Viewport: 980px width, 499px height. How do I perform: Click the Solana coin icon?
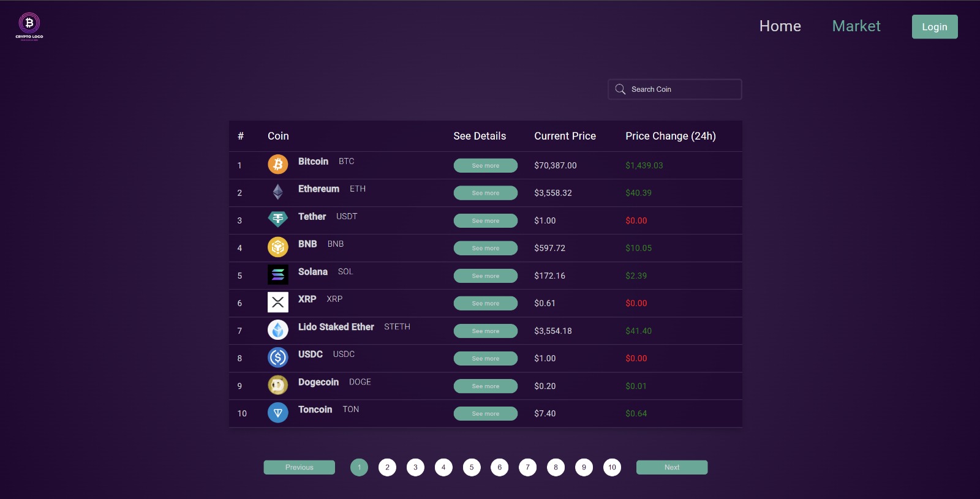[278, 274]
